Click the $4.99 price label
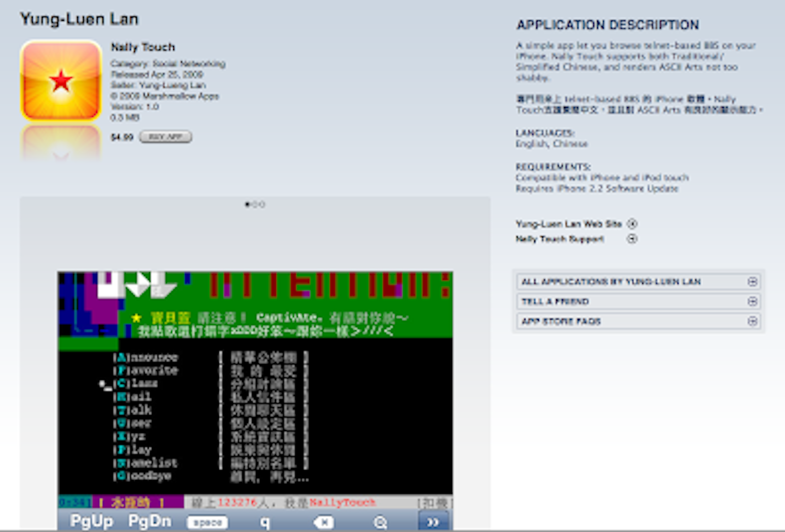 (122, 137)
